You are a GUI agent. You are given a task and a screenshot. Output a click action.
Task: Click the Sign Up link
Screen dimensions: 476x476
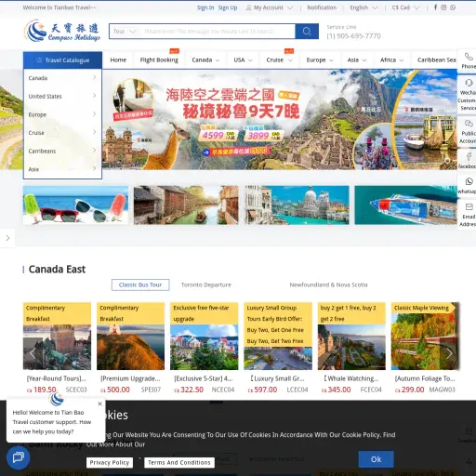coord(228,7)
